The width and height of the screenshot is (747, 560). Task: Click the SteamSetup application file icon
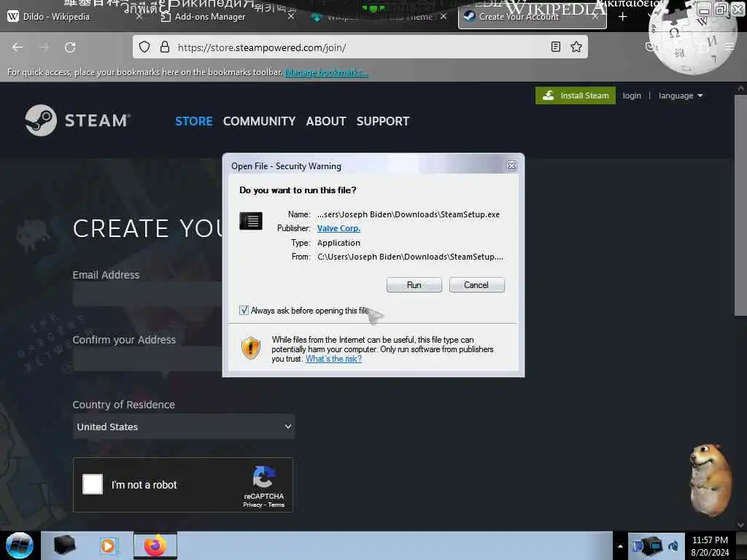[x=251, y=221]
